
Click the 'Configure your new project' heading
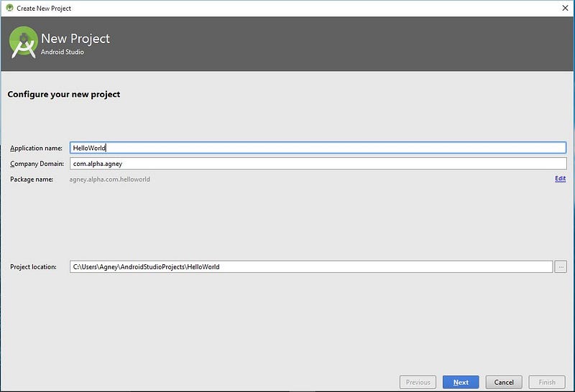coord(64,95)
